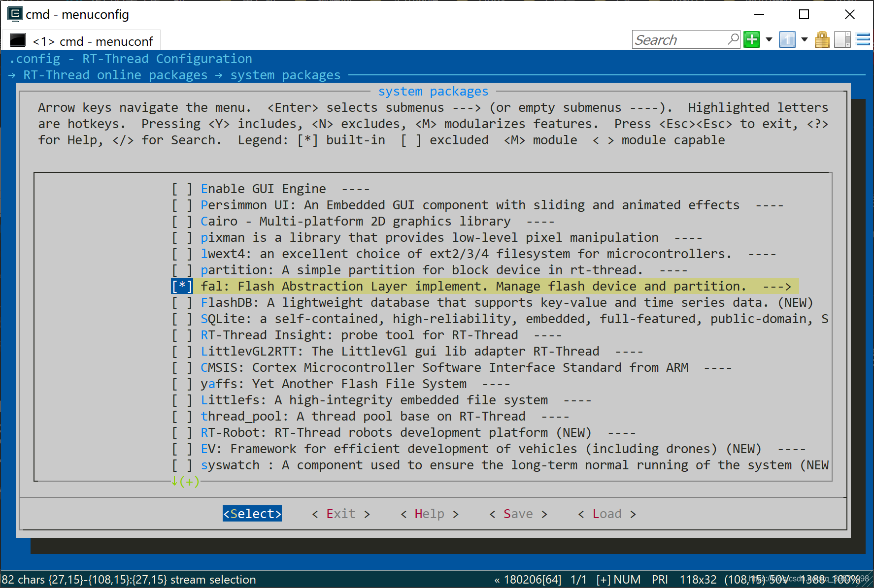Click the PRI status bar entry
Screen dimensions: 874x588
tap(660, 580)
